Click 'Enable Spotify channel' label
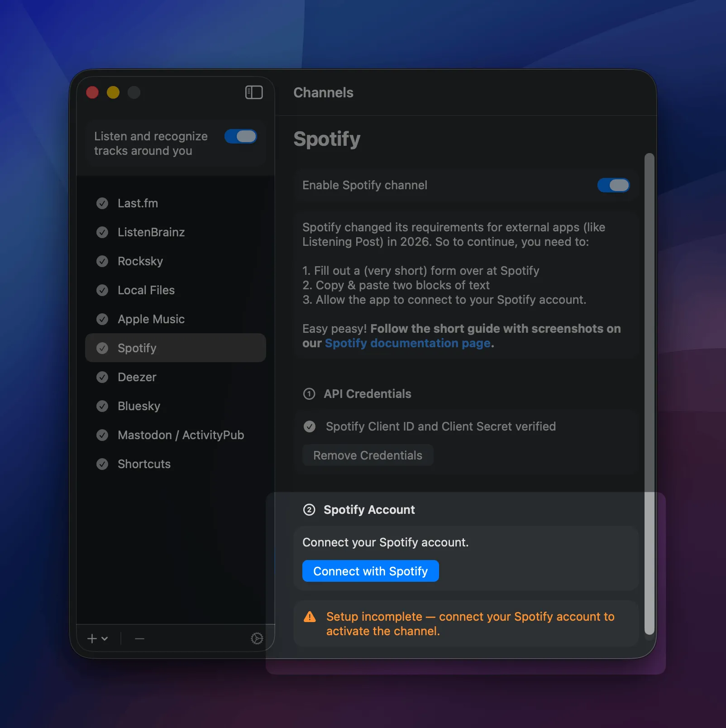 tap(365, 185)
